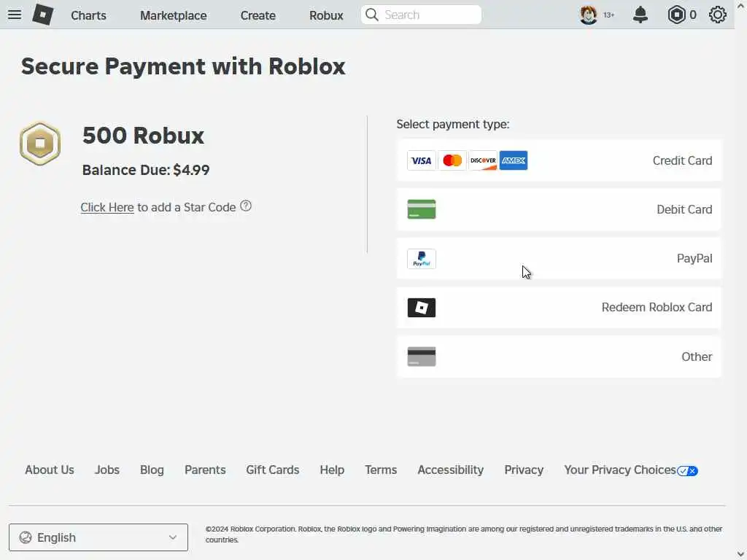
Task: Open the user avatar profile
Action: (589, 15)
